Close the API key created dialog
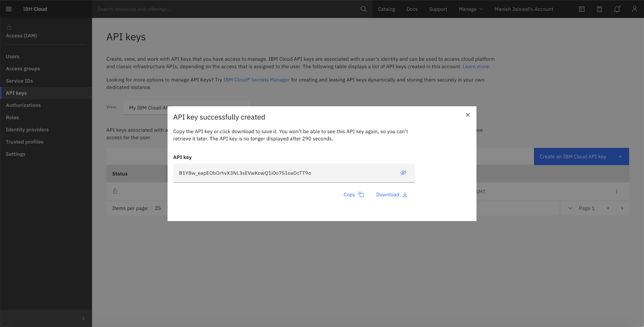Image resolution: width=644 pixels, height=327 pixels. click(x=468, y=115)
